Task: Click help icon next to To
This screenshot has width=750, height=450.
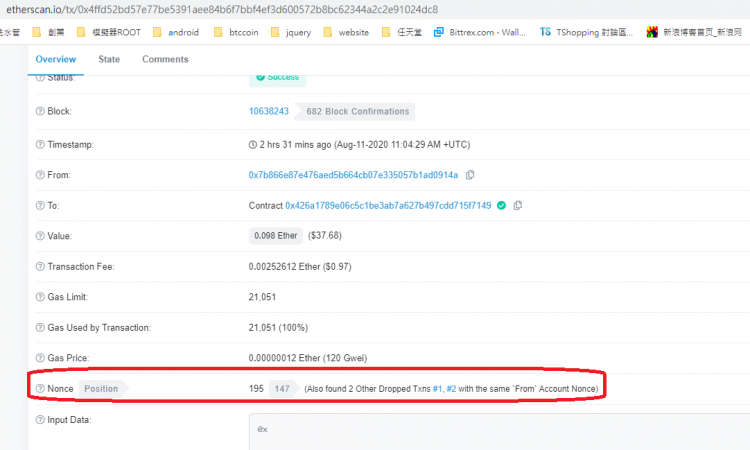Action: (40, 206)
